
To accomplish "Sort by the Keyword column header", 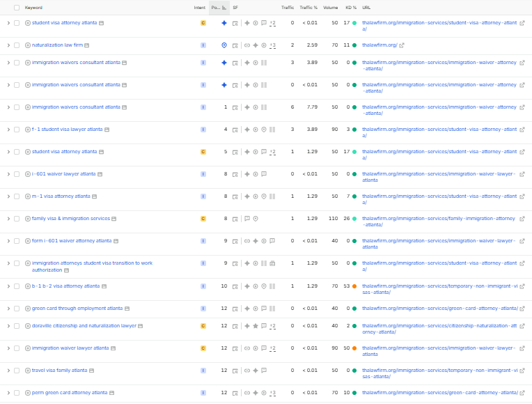I will pos(33,8).
